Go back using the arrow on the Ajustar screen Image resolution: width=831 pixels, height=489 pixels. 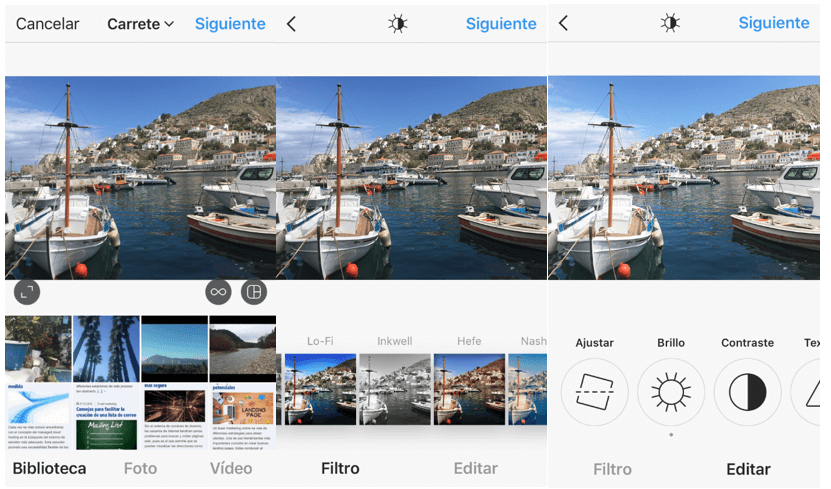click(563, 23)
